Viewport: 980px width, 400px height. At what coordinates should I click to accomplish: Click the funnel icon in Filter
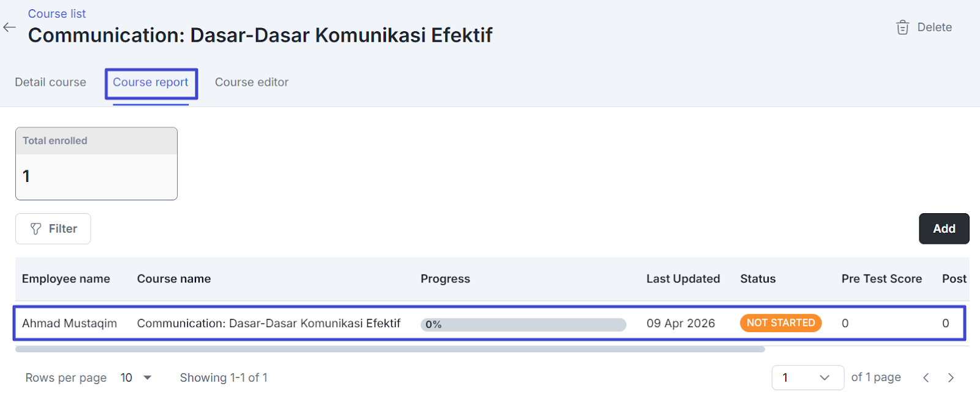[x=36, y=228]
